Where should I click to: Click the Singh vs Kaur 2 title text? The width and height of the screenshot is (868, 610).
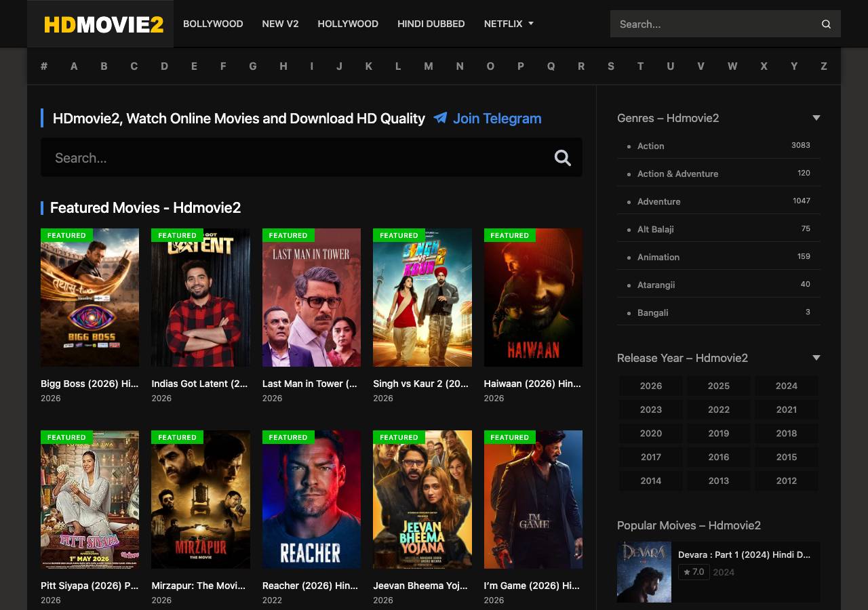coord(421,384)
